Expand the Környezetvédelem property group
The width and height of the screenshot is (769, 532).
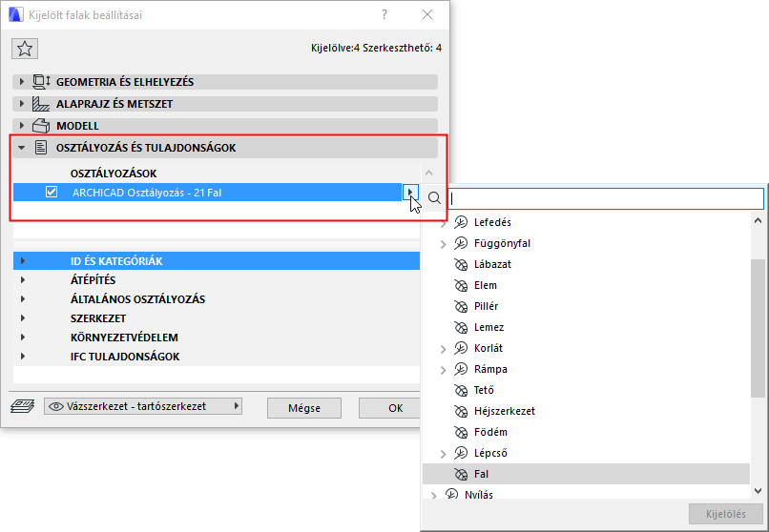[23, 338]
